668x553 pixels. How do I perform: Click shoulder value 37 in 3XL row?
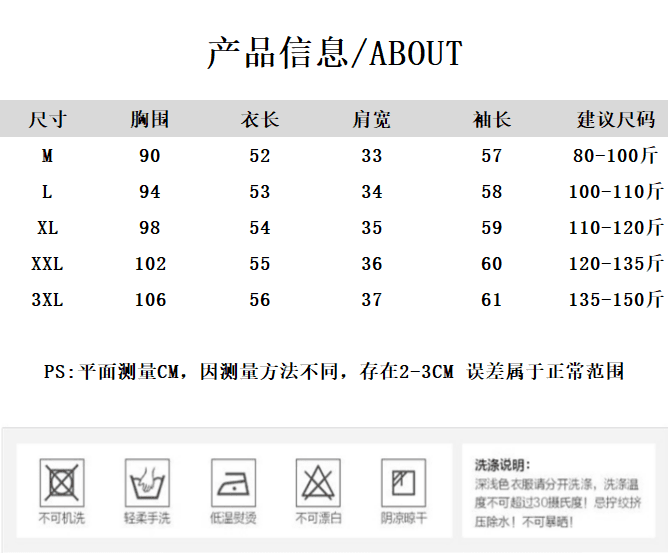click(x=372, y=300)
